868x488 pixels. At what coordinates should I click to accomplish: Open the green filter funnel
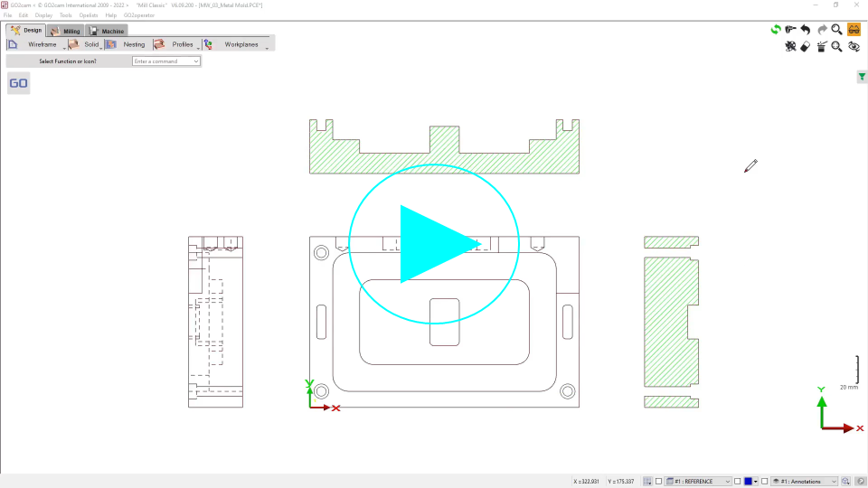862,78
